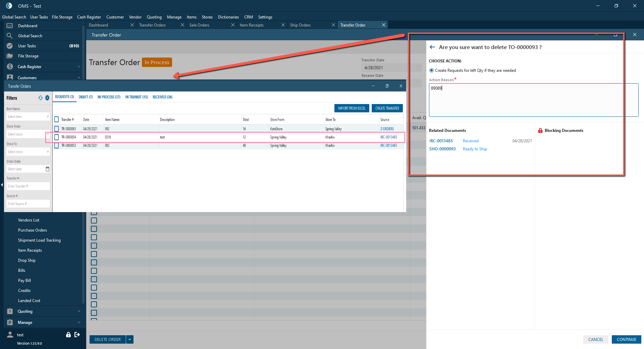Screen dimensions: 644x349
Task: Open the dropdown arrow beside Delete Order
Action: coord(130,340)
